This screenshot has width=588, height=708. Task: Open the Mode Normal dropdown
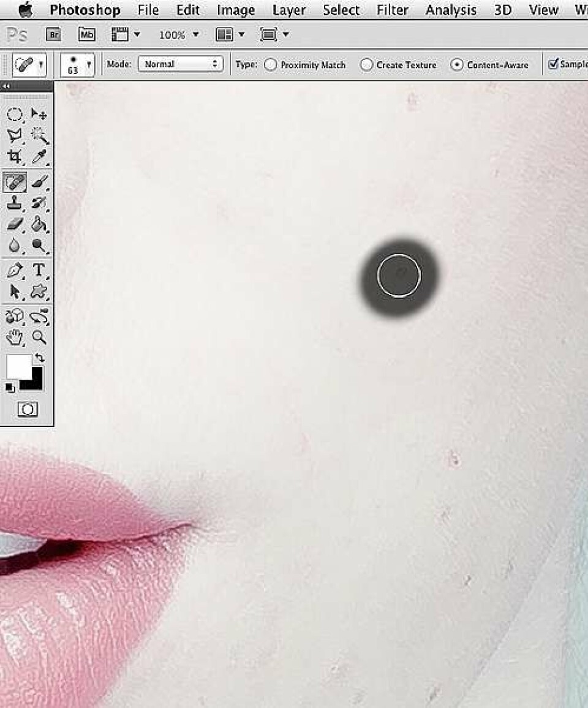180,64
